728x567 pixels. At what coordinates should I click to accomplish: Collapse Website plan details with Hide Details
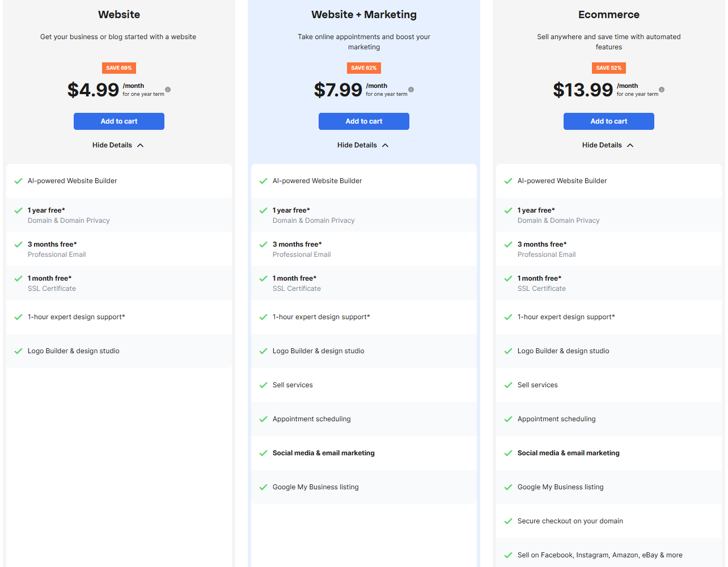(x=118, y=145)
